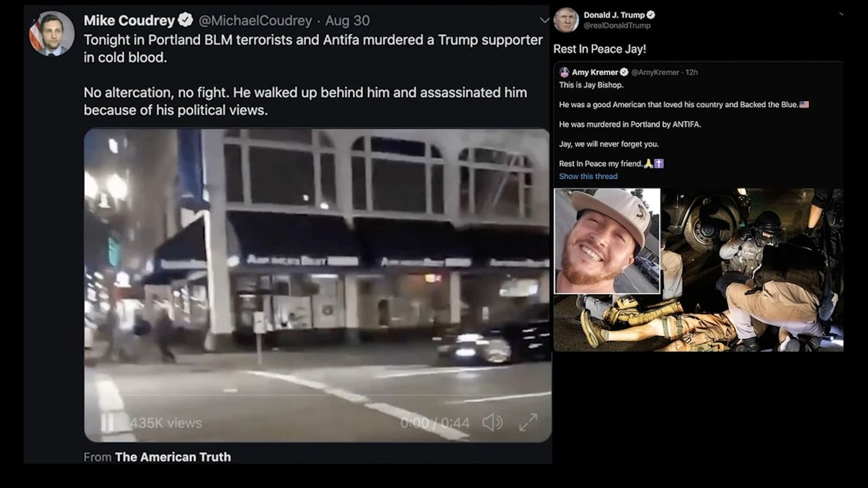Open the smiling man in cap photo

[607, 241]
